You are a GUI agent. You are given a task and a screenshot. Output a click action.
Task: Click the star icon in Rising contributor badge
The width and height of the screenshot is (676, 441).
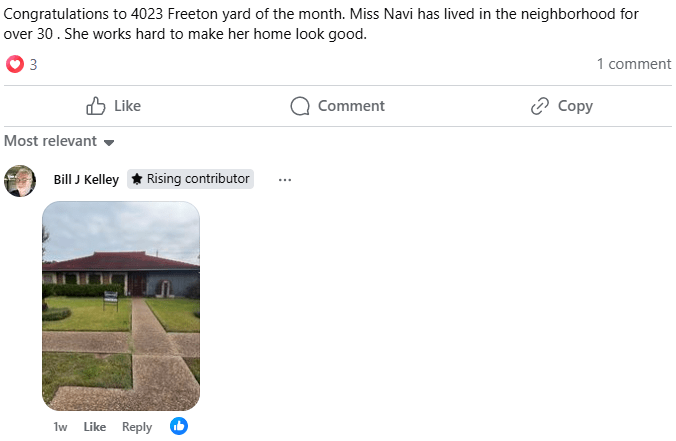click(x=137, y=179)
